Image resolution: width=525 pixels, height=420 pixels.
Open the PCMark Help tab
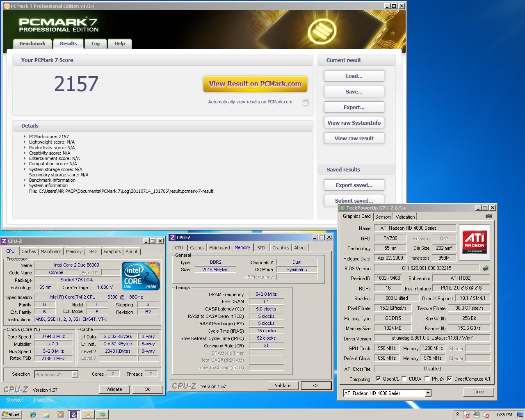pos(120,43)
